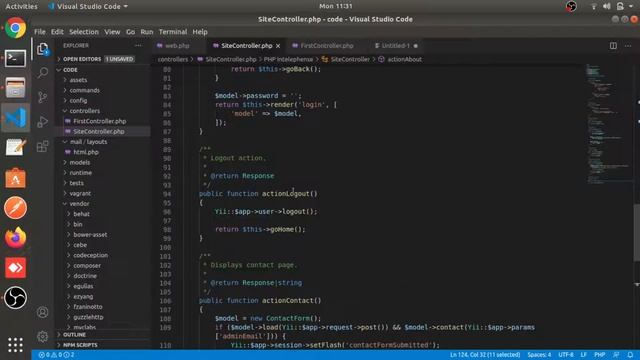This screenshot has width=640, height=360.
Task: Launch Terminal from the dock
Action: pyautogui.click(x=16, y=58)
